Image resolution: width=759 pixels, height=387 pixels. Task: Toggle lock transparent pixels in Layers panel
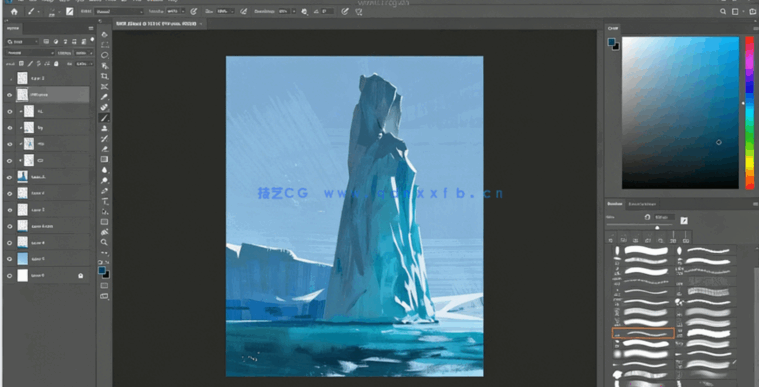pos(21,63)
